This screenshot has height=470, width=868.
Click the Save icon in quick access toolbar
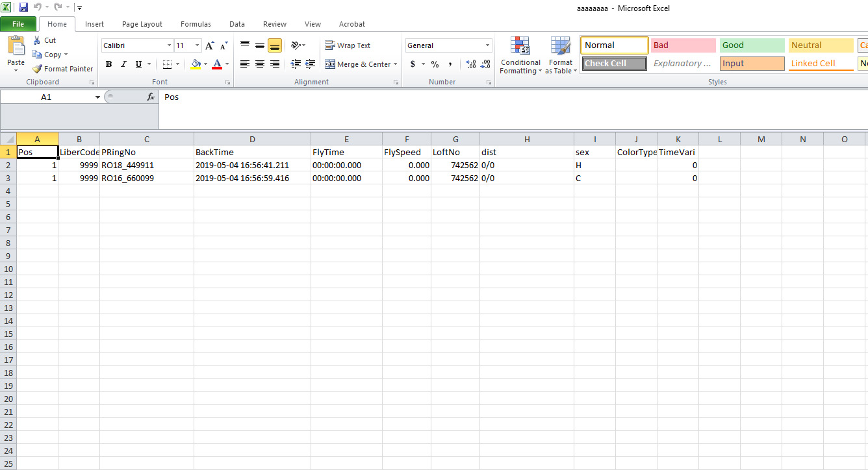tap(23, 8)
